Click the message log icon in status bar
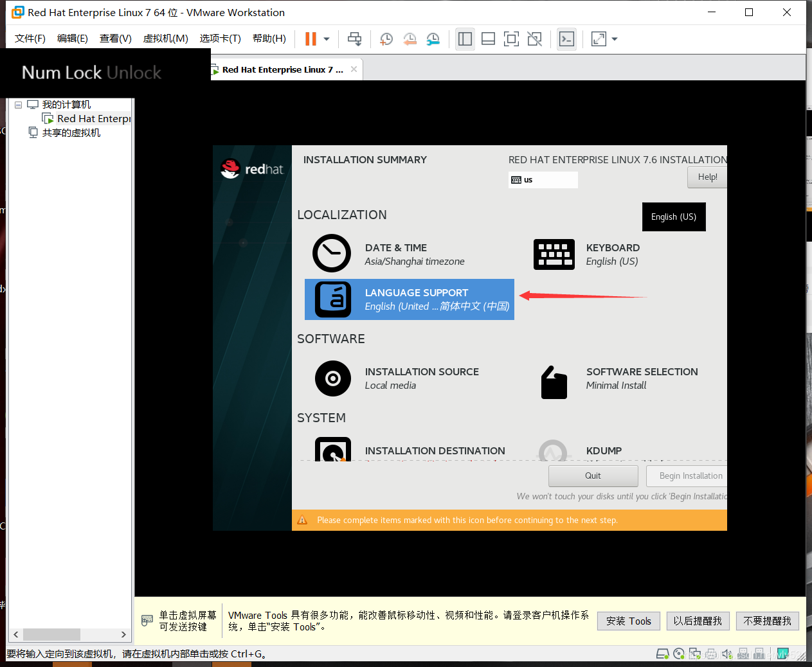812x667 pixels. point(782,654)
